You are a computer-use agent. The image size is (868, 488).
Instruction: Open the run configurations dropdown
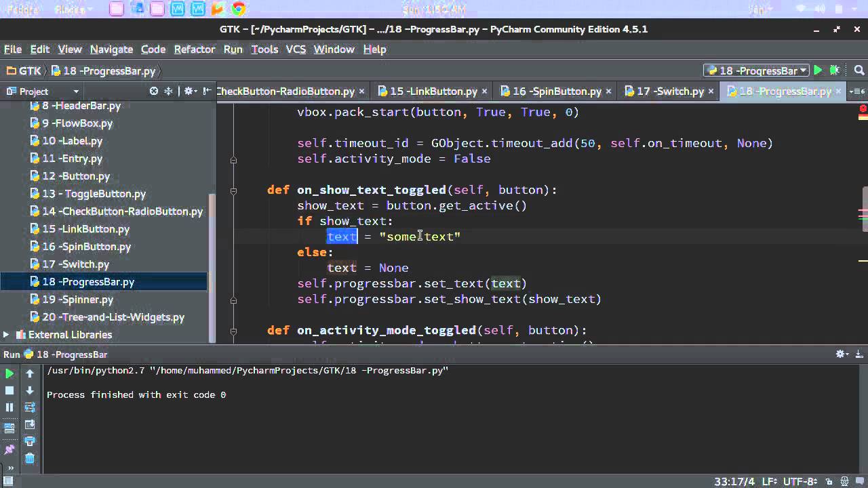coord(802,70)
